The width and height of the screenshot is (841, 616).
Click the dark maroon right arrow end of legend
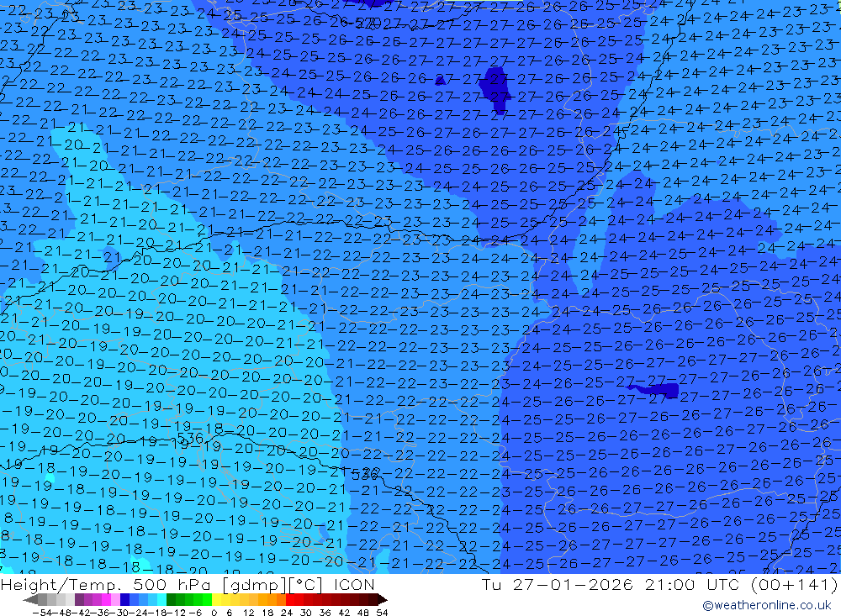[x=383, y=600]
